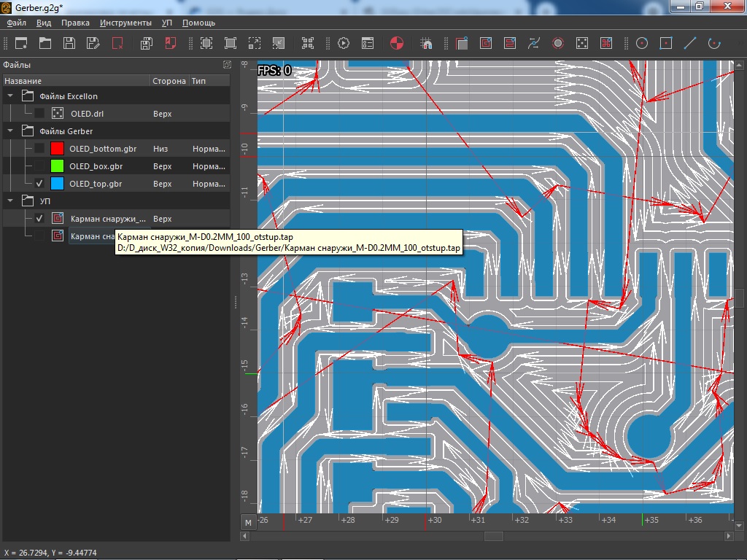Image resolution: width=747 pixels, height=560 pixels.
Task: Open the Правка menu
Action: click(75, 23)
